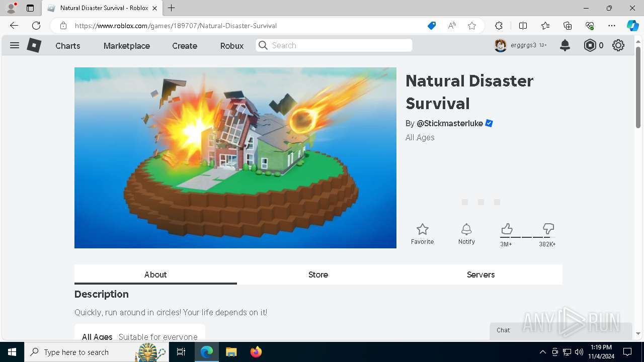644x362 pixels.
Task: Open Create in Roblox navigation
Action: pos(185,46)
